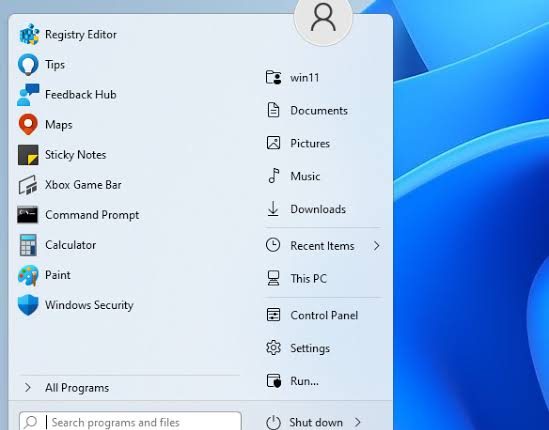
Task: Open Command Prompt icon
Action: tap(28, 215)
